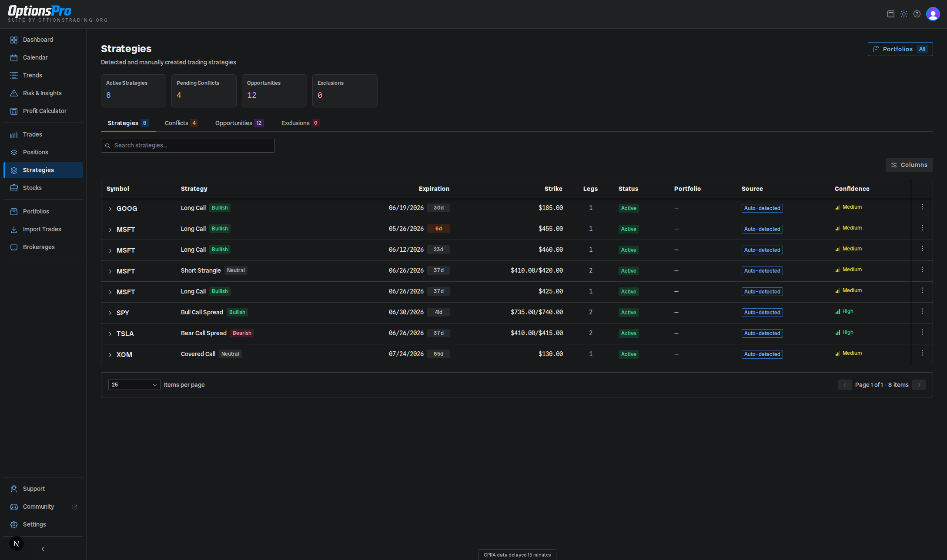Sort by the Symbol column header
The height and width of the screenshot is (560, 947).
[x=118, y=189]
